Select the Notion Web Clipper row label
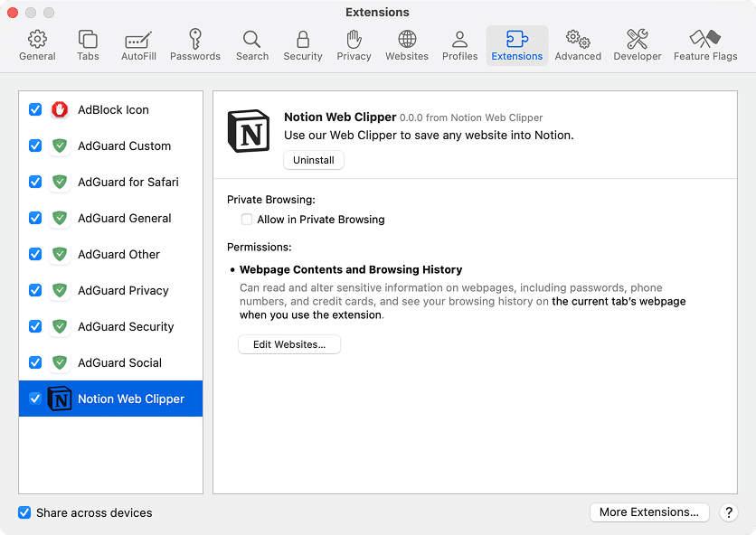The width and height of the screenshot is (756, 535). 131,399
